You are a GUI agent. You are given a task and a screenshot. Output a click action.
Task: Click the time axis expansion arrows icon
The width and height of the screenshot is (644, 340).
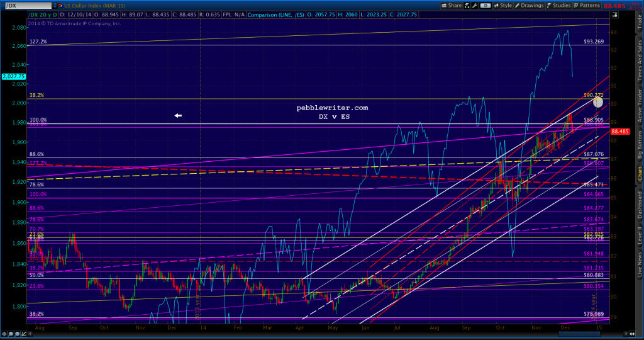click(632, 334)
